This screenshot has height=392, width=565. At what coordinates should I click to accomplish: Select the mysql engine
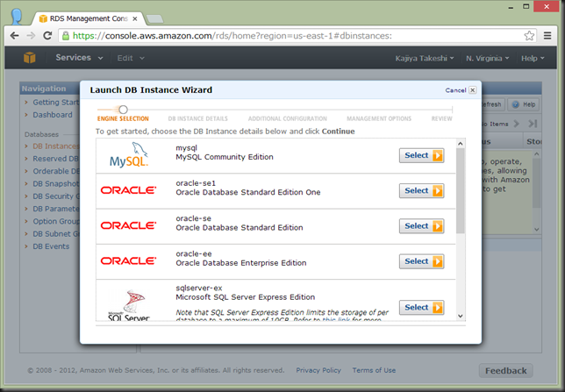pyautogui.click(x=422, y=155)
